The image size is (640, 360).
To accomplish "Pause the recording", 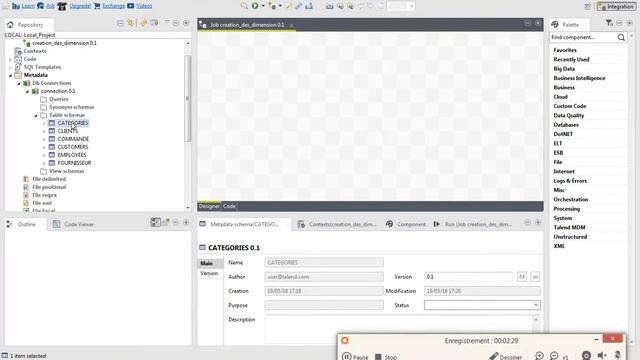I will (x=355, y=356).
